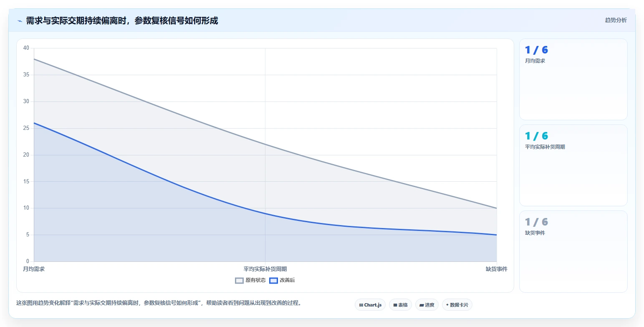
Task: Click the 平均实际补货周期 x-axis label
Action: pyautogui.click(x=265, y=269)
